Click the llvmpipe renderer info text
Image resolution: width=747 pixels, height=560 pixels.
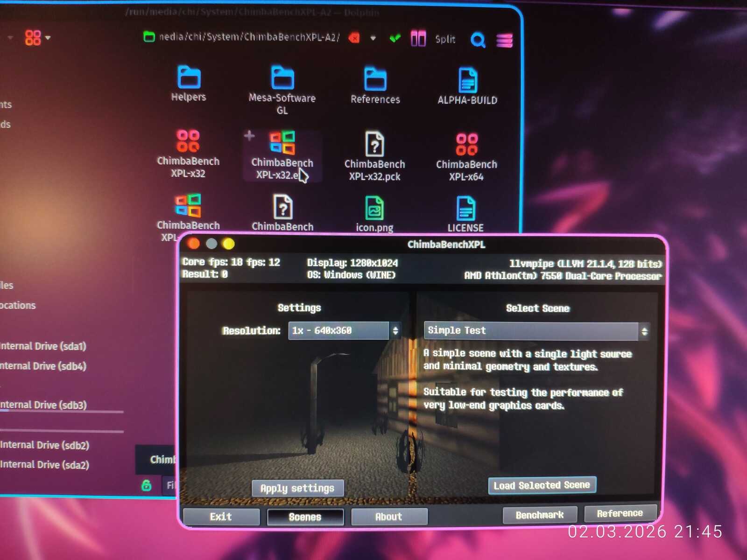585,264
